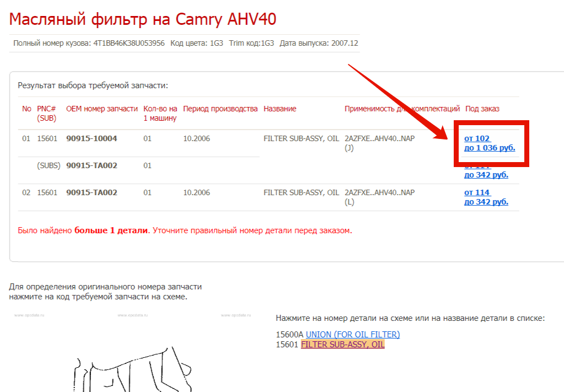Click the release date 2007.12
The width and height of the screenshot is (564, 392).
click(x=345, y=43)
